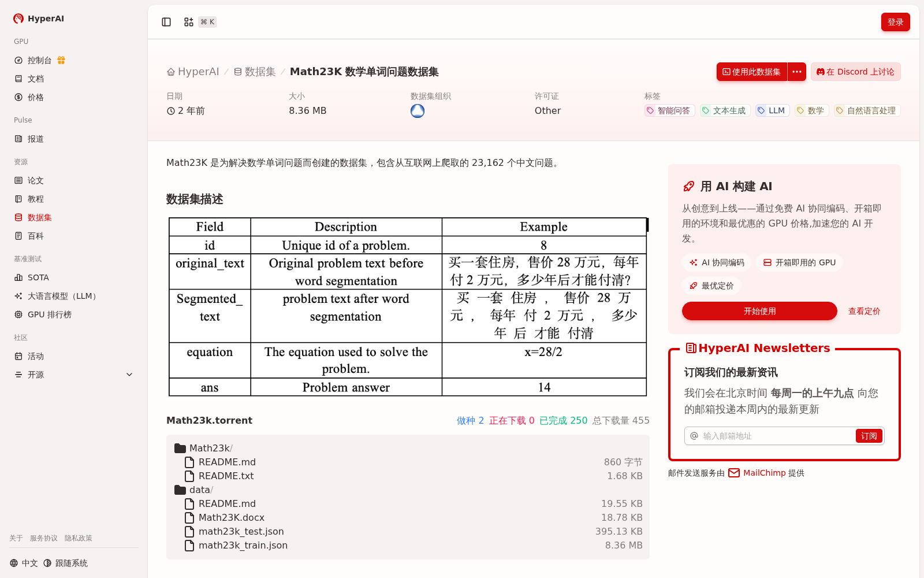Switch language via 中文 selector
Image resolution: width=924 pixels, height=578 pixels.
24,563
